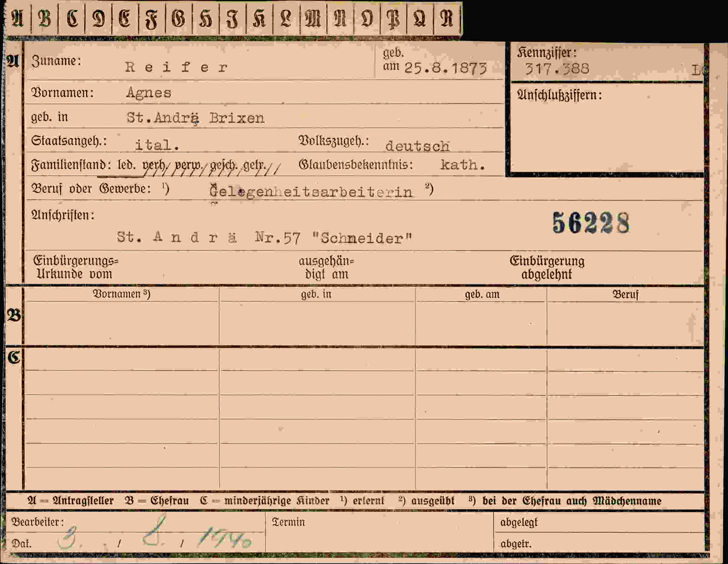
Task: Click the 'Vornamen ³)' table column header
Action: tap(121, 294)
